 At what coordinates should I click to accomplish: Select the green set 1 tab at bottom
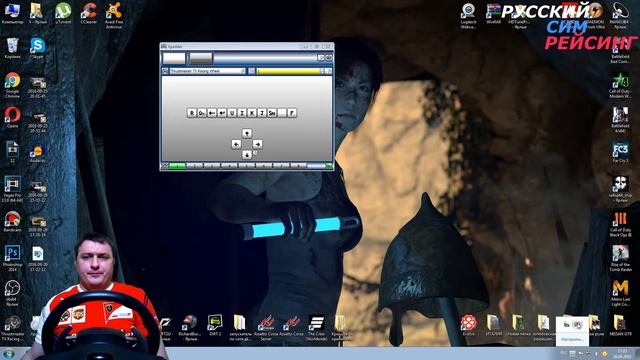tap(178, 166)
